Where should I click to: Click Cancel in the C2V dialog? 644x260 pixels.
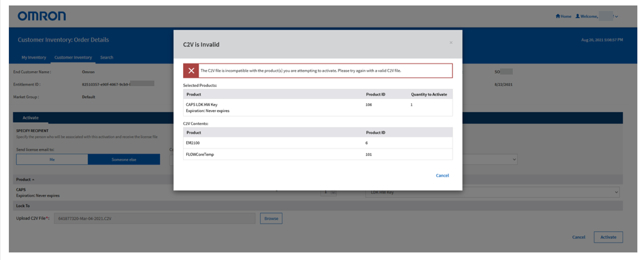pyautogui.click(x=442, y=175)
